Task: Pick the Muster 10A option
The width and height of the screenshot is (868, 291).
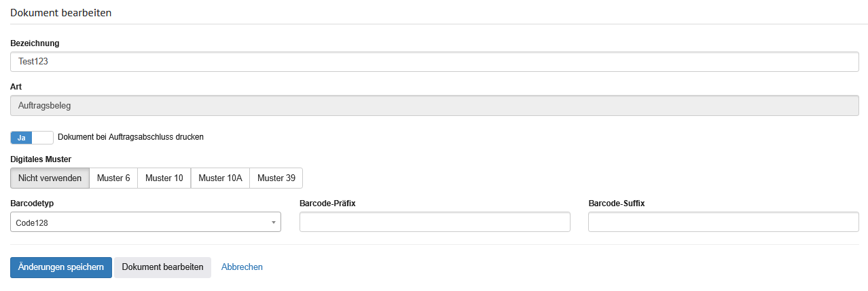Action: (x=220, y=178)
